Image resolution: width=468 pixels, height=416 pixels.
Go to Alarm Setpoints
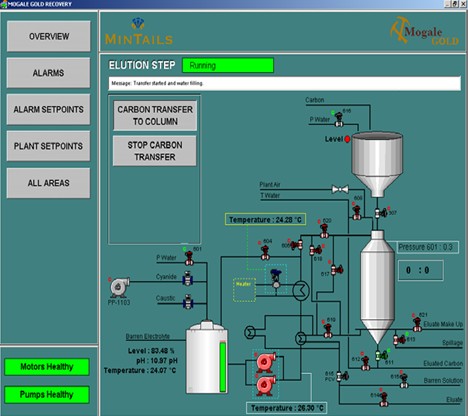49,109
